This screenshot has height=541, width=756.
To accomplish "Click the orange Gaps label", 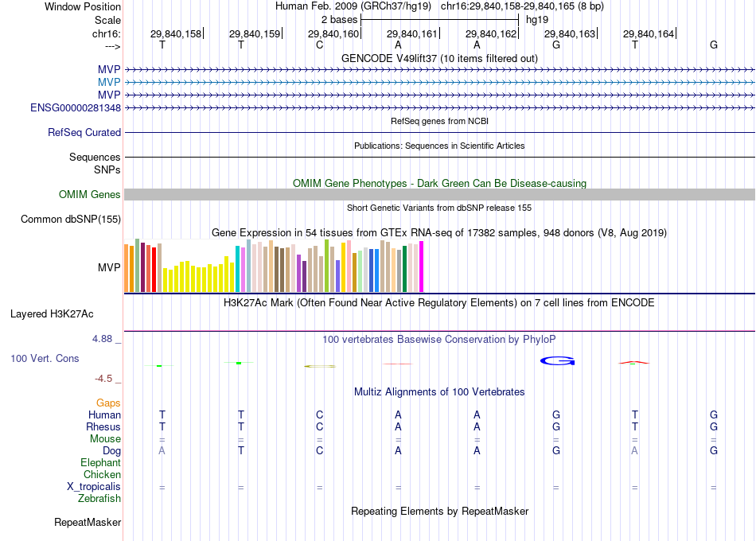I will click(x=108, y=403).
